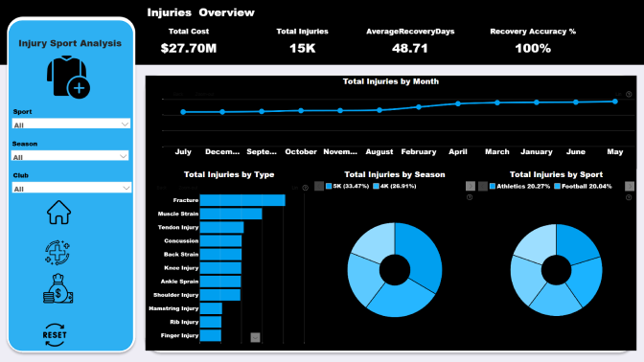Expand the Club filter dropdown
Image resolution: width=644 pixels, height=362 pixels.
coord(72,188)
